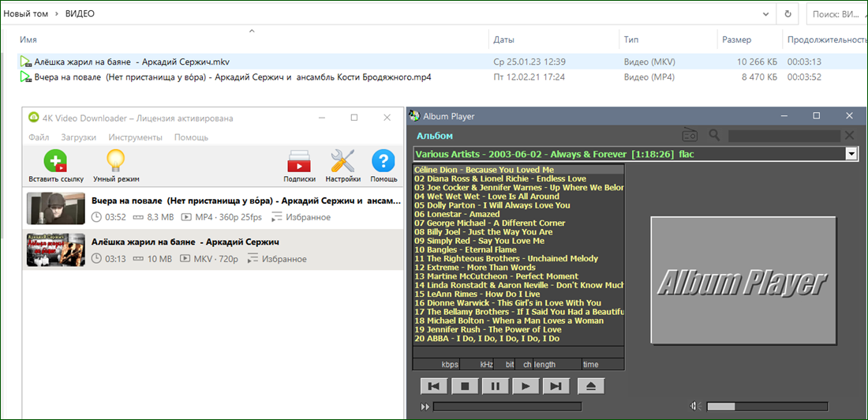Click Album Player logo cover art

pos(743,282)
